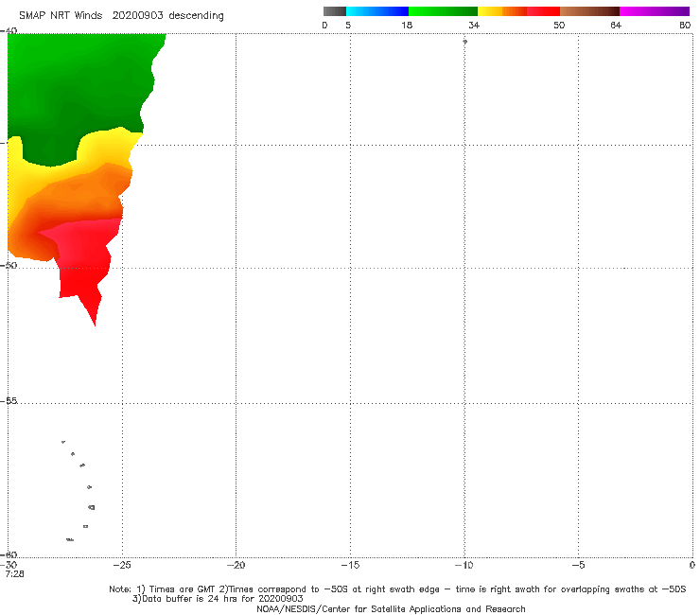Click the colorbar label '50'

[x=559, y=25]
